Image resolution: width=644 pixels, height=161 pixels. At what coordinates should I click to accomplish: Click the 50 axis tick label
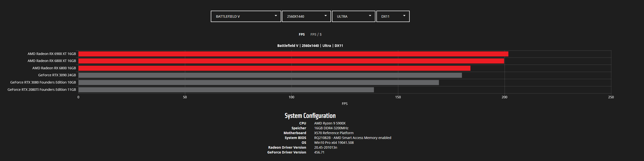185,97
